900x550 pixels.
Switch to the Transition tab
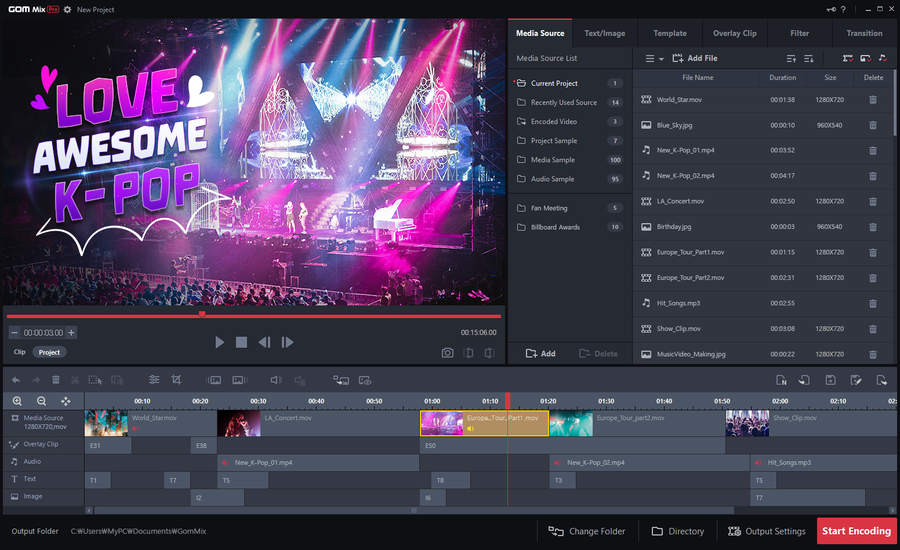[x=864, y=33]
